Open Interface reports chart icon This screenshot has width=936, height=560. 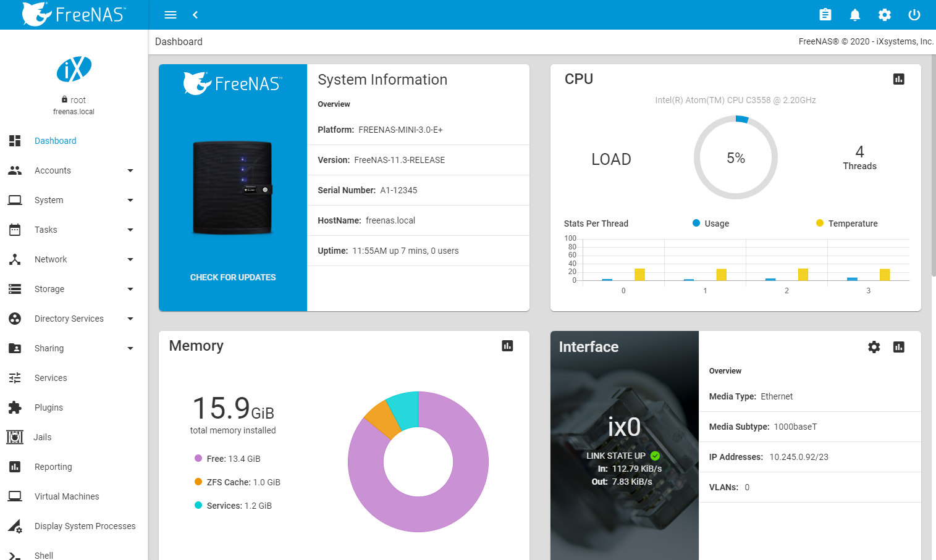899,347
